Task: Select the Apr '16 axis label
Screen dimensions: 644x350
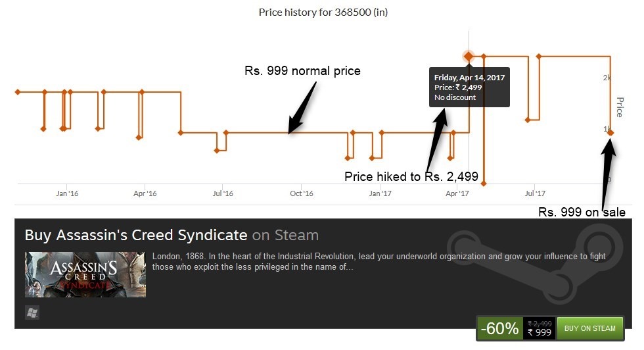Action: pyautogui.click(x=145, y=193)
